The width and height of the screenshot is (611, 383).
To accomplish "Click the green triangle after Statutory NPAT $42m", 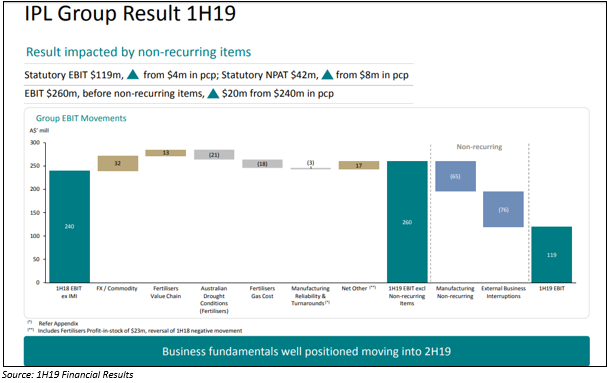I will pos(327,74).
